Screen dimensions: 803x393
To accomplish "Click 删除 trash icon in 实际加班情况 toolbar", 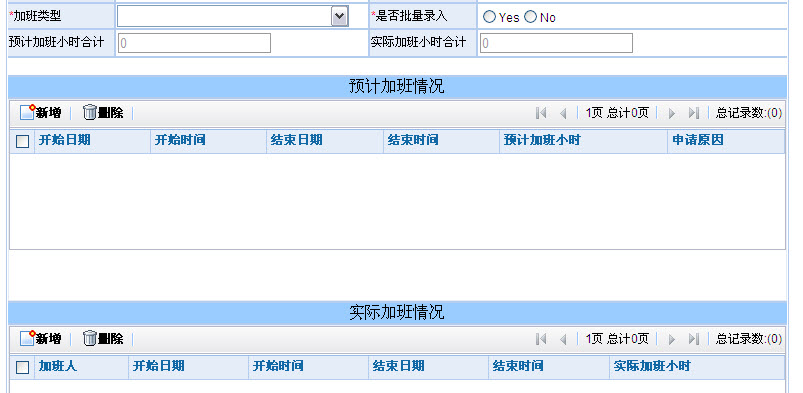I will [x=90, y=338].
